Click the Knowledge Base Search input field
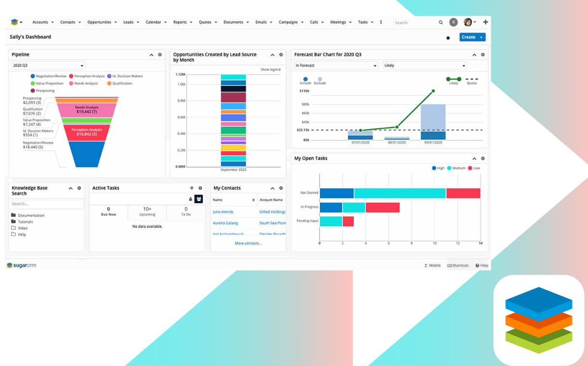588x366 pixels. 47,204
